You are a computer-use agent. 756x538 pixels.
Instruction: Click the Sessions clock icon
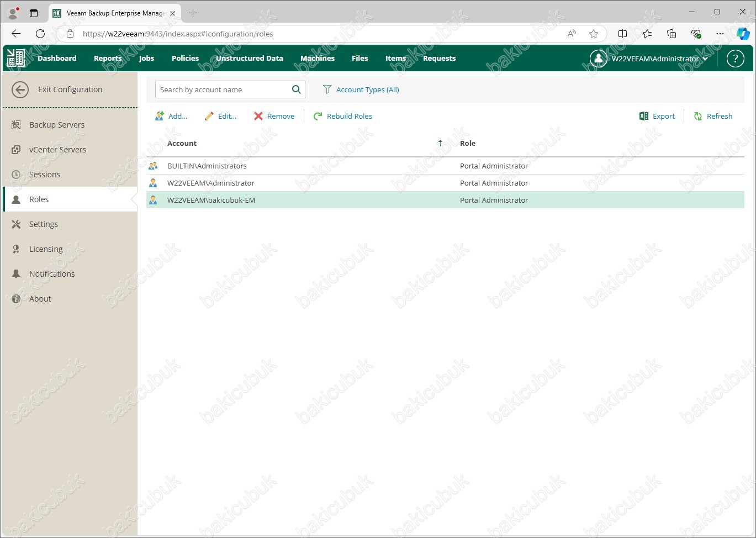tap(16, 175)
